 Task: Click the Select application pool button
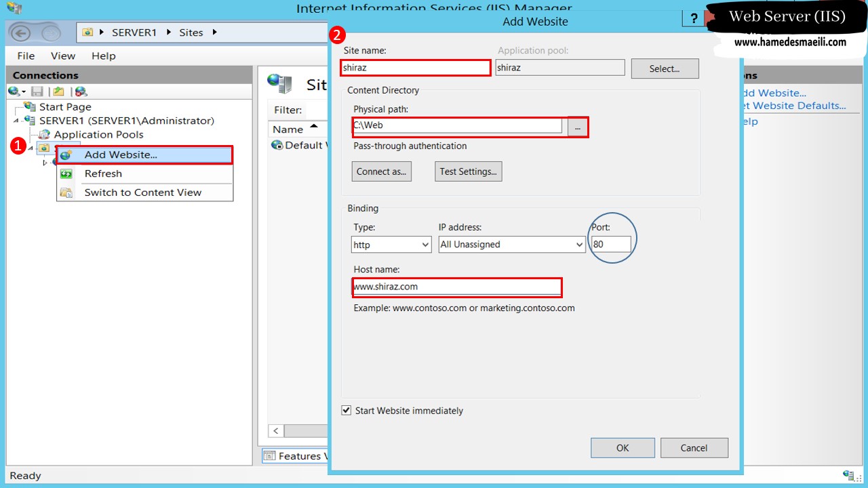pyautogui.click(x=665, y=68)
